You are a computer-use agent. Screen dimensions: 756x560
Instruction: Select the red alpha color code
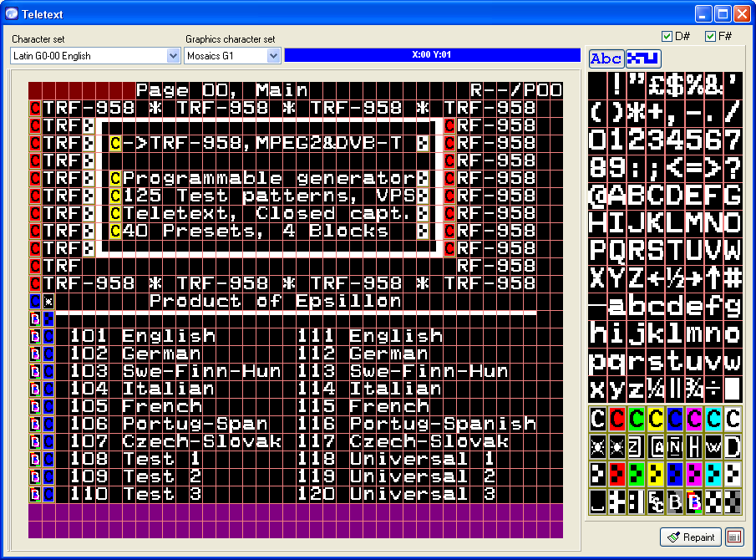[x=617, y=419]
